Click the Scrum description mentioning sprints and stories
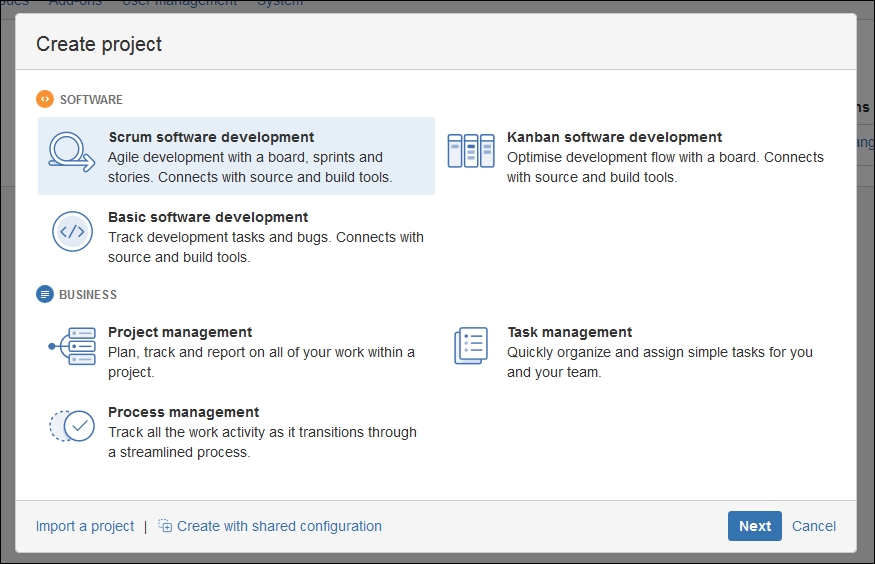875x564 pixels. [250, 167]
